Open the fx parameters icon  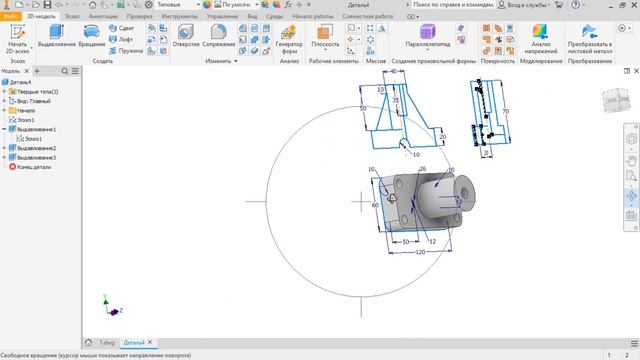point(288,5)
